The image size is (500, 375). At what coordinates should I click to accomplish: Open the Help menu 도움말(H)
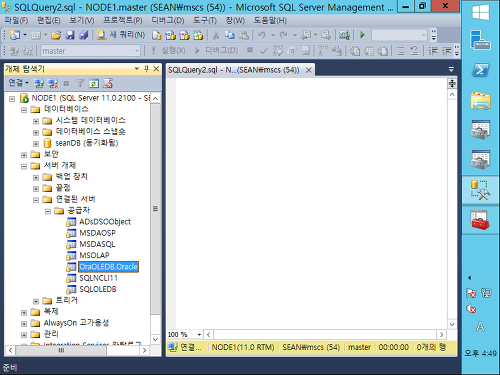tap(270, 21)
